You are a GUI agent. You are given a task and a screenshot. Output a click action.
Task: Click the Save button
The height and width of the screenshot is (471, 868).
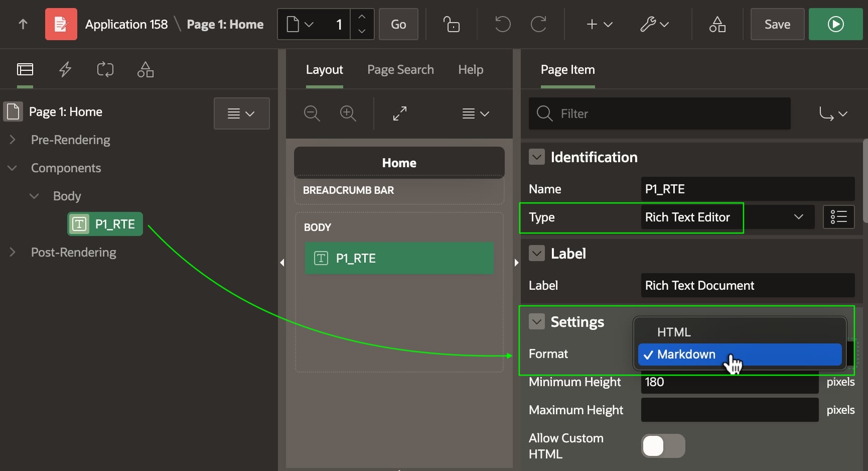click(777, 24)
